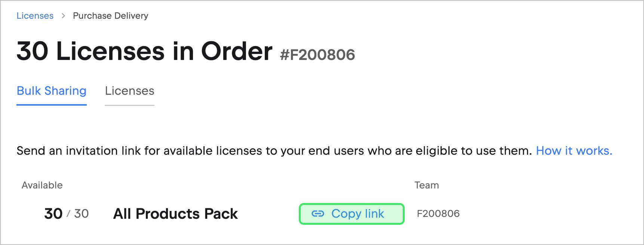Click the Team column header
644x245 pixels.
[426, 185]
